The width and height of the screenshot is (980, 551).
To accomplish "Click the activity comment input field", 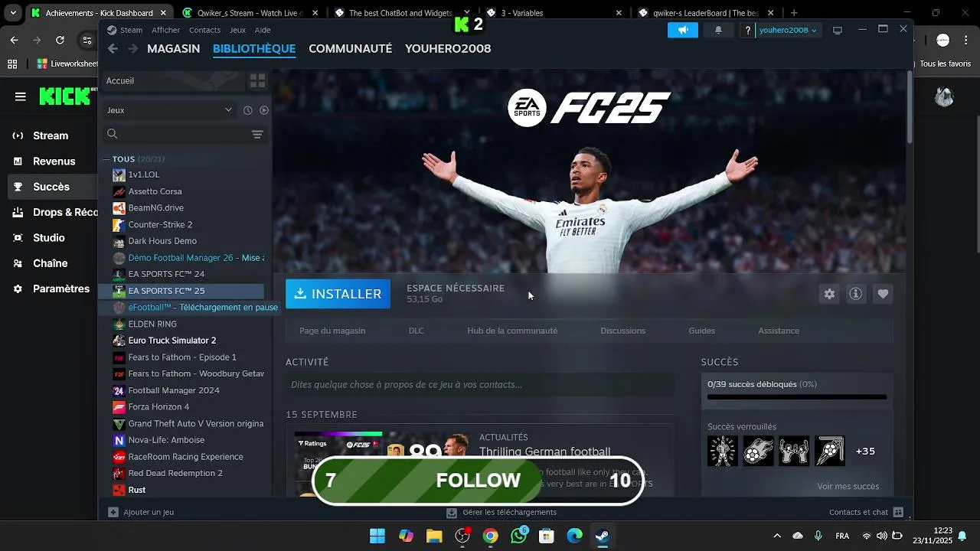I will point(480,385).
